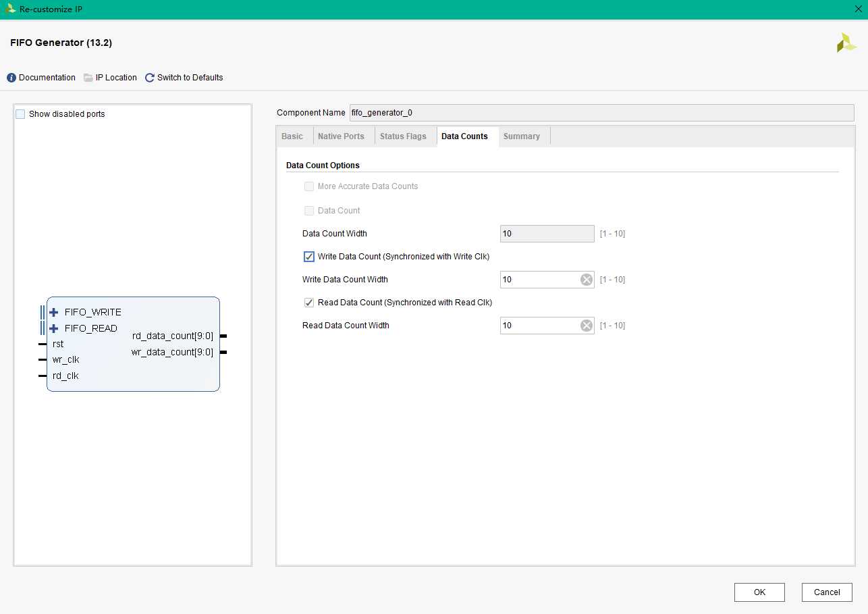This screenshot has height=614, width=868.
Task: Open the Documentation link
Action: (x=47, y=78)
